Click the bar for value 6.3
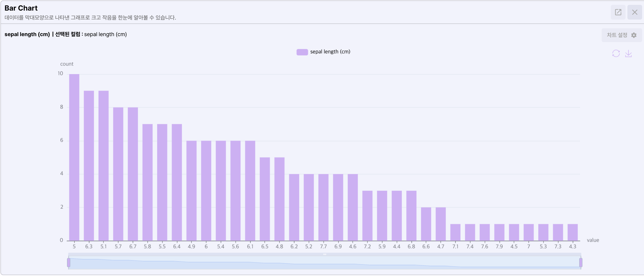Image resolution: width=644 pixels, height=276 pixels. click(x=89, y=166)
